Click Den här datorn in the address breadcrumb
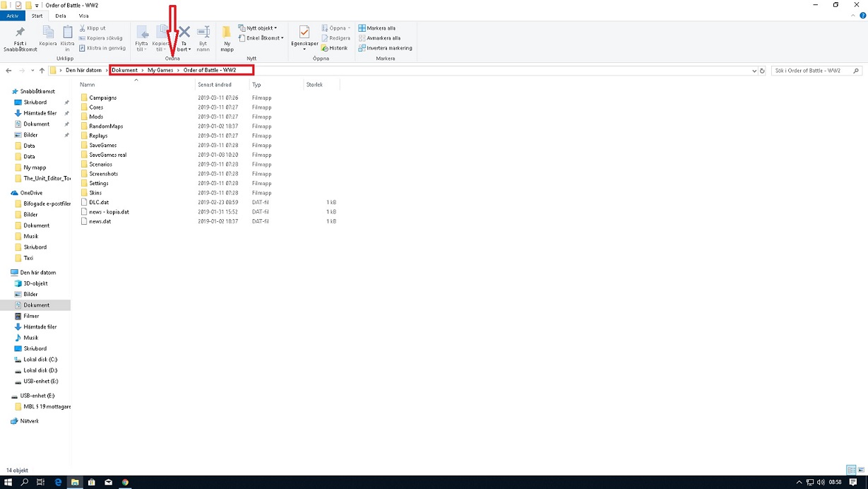Screen dimensions: 868x489 point(84,71)
